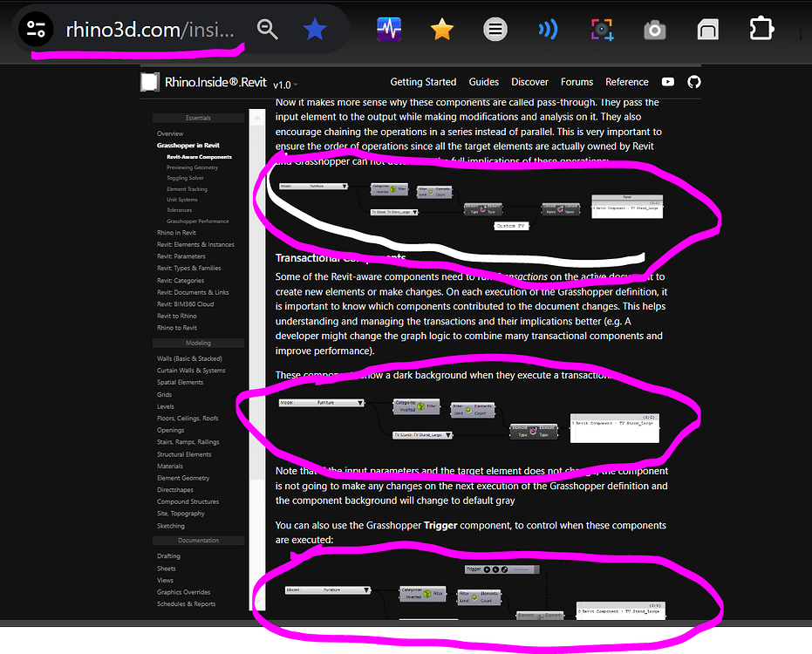
Task: Click the screen capture picker extension icon
Action: (601, 28)
